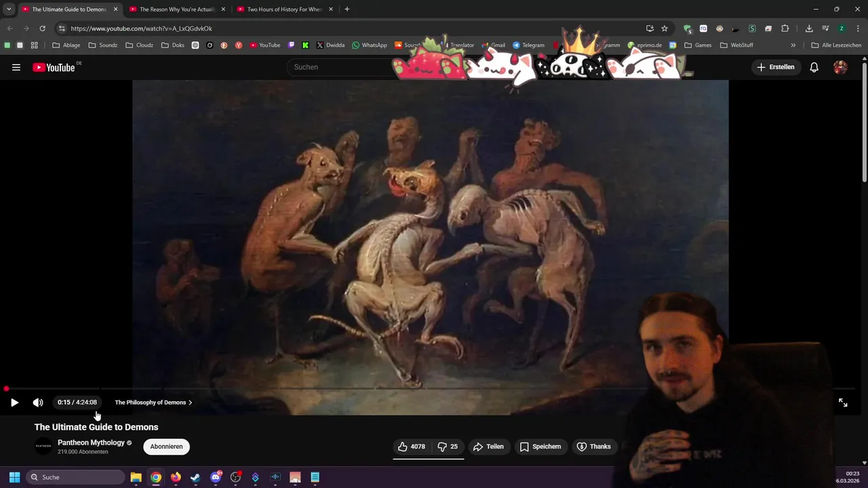Play the paused video
Image resolution: width=868 pixels, height=488 pixels.
point(14,403)
